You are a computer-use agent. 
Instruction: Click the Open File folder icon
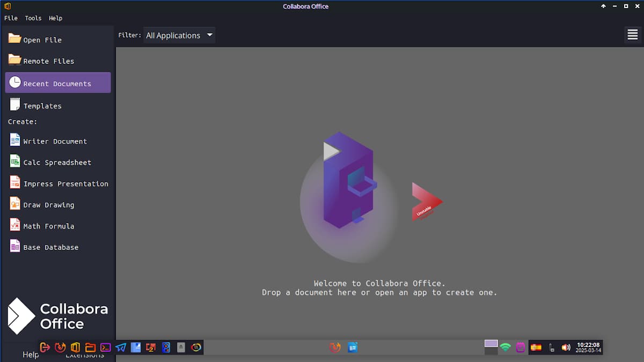14,39
